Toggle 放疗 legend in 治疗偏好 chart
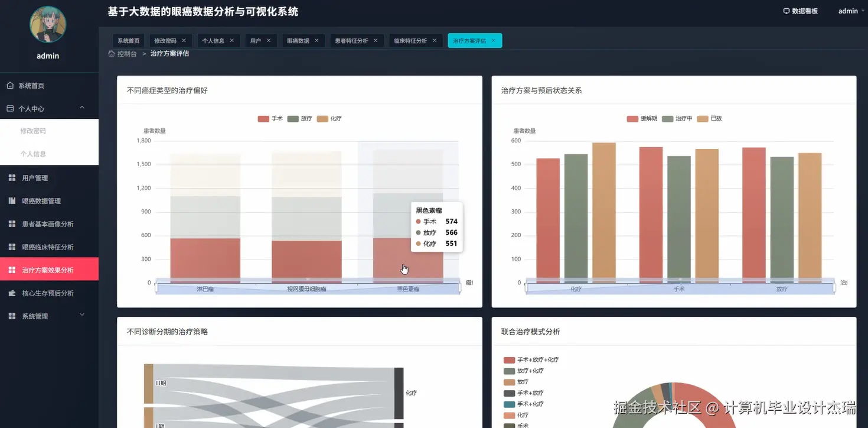This screenshot has height=428, width=868. pos(300,119)
